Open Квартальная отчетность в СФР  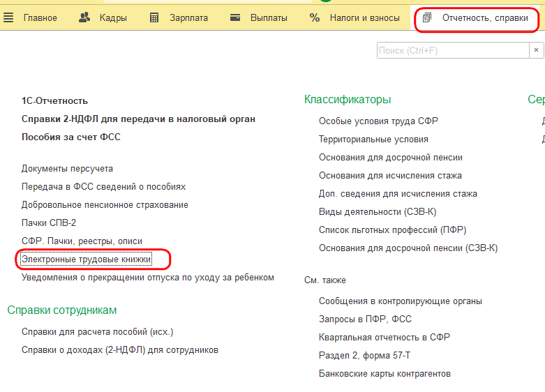(385, 337)
